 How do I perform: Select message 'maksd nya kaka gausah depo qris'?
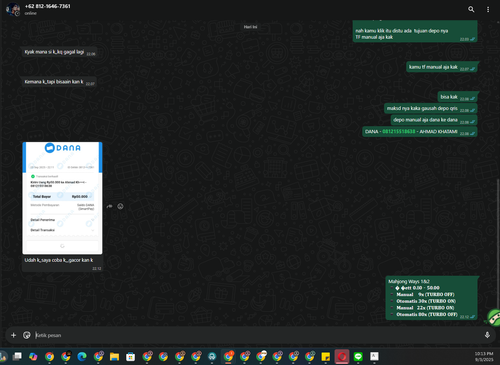[x=431, y=108]
